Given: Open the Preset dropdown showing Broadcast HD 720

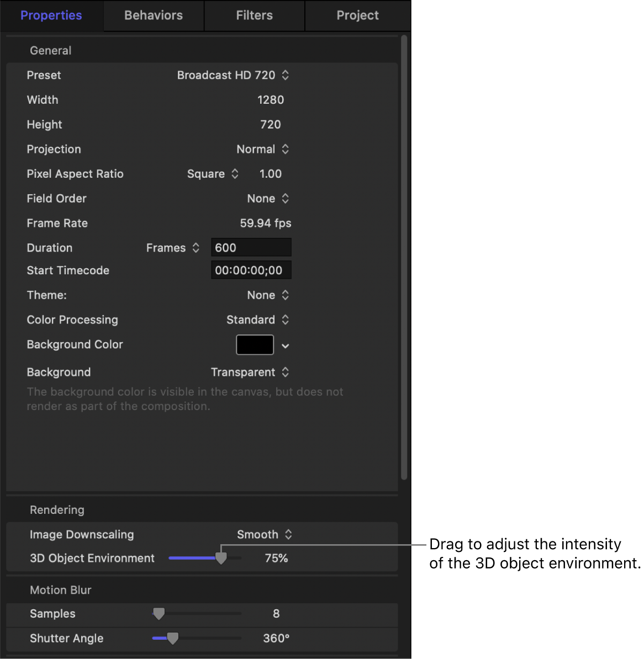Looking at the screenshot, I should click(286, 75).
